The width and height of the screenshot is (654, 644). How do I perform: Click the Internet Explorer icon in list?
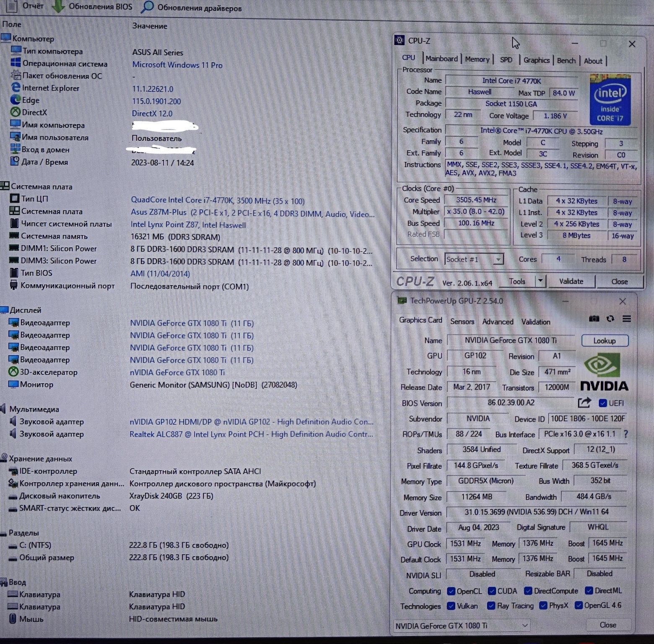[x=16, y=88]
